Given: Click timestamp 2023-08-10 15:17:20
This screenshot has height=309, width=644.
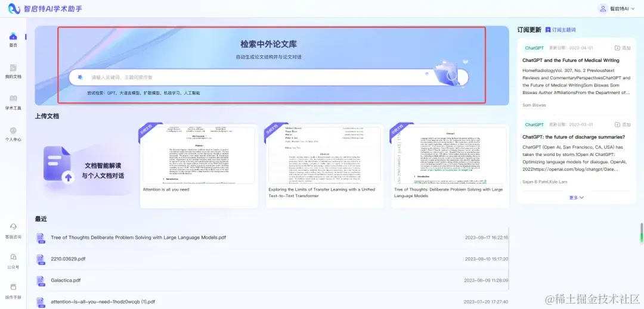Looking at the screenshot, I should (x=487, y=259).
